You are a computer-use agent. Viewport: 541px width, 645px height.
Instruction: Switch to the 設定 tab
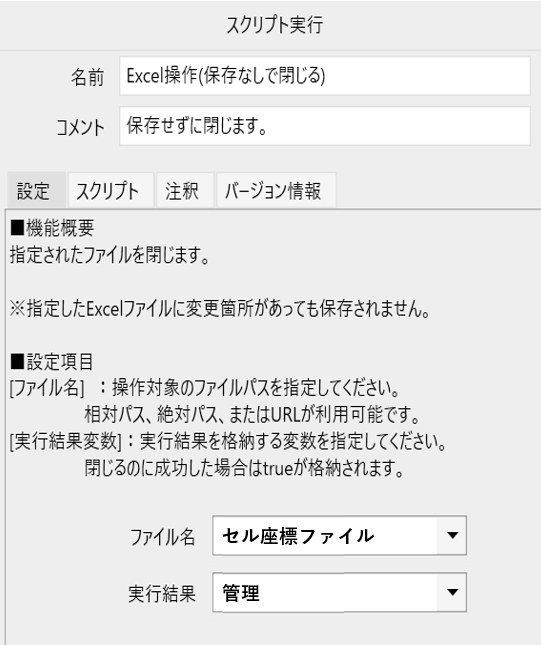pos(36,191)
